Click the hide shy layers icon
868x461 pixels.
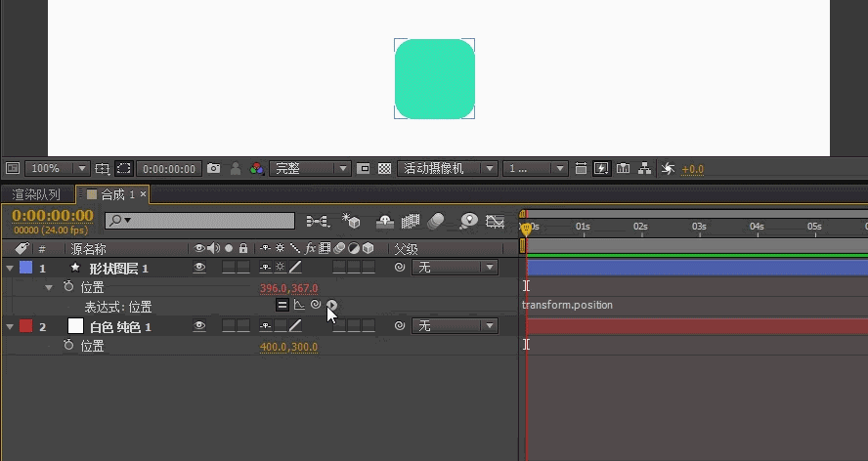[x=385, y=222]
